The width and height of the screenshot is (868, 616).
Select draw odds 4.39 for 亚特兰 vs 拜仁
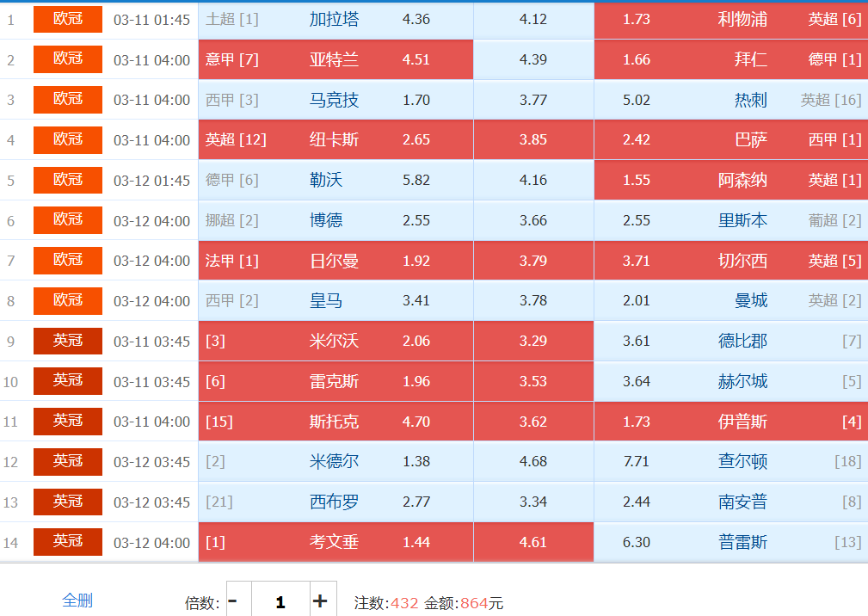point(533,59)
